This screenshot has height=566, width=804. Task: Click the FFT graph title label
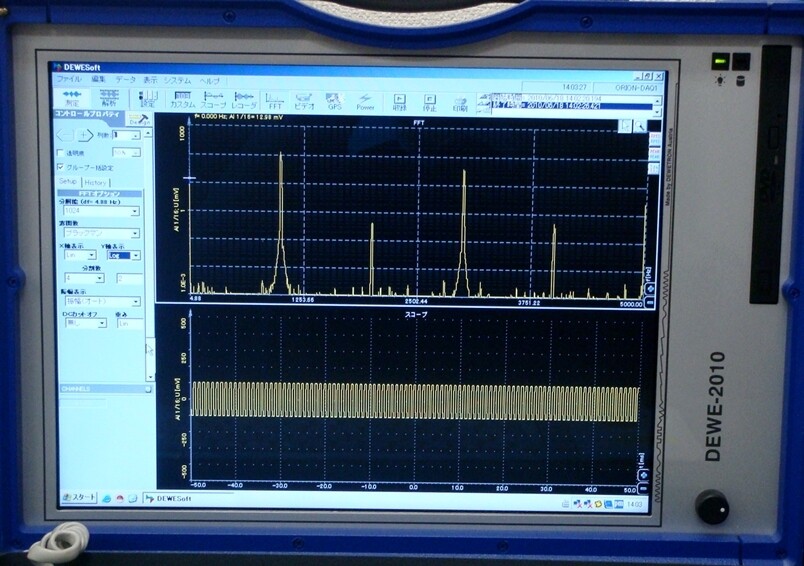pos(418,123)
